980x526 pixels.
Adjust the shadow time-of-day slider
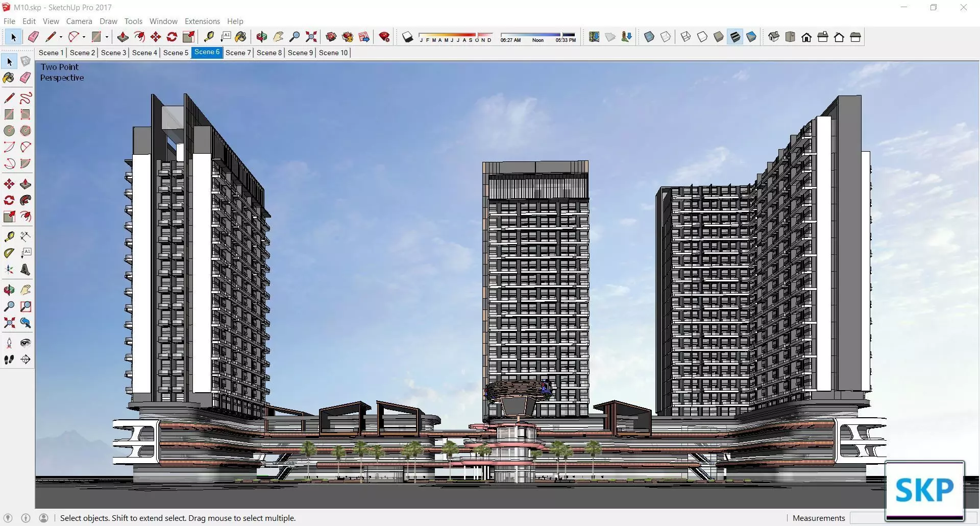[538, 37]
